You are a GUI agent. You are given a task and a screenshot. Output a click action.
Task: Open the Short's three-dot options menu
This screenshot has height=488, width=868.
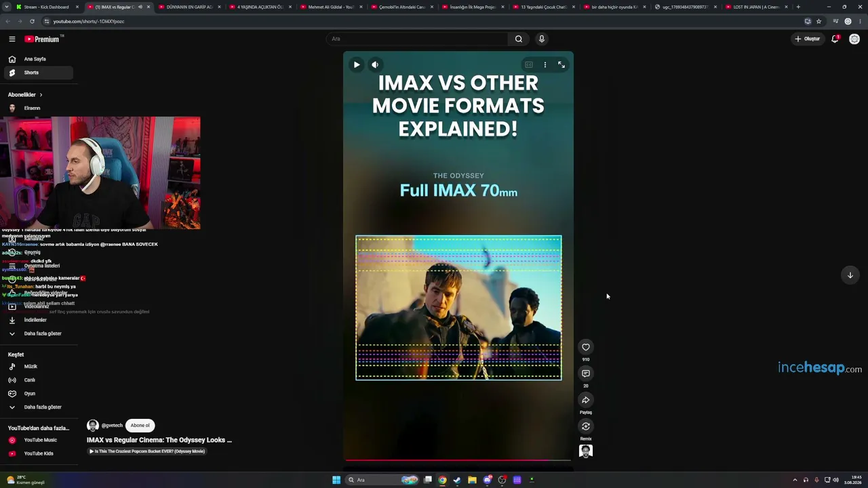click(545, 64)
